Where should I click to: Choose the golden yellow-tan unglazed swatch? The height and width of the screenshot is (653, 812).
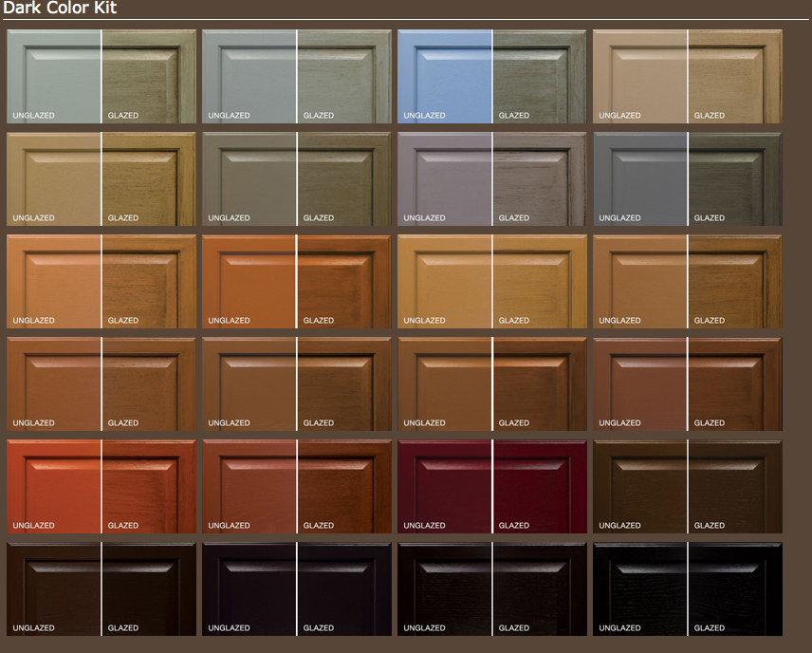coord(444,281)
